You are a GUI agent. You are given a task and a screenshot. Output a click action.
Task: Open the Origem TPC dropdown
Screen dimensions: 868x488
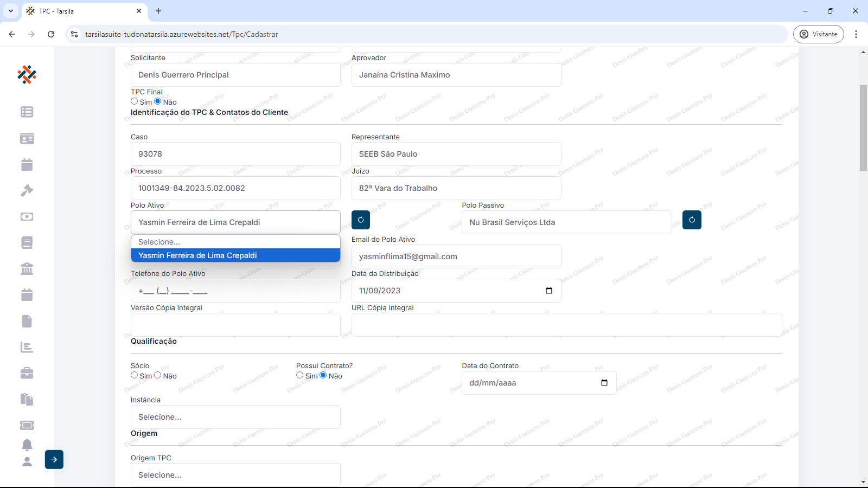(x=235, y=474)
